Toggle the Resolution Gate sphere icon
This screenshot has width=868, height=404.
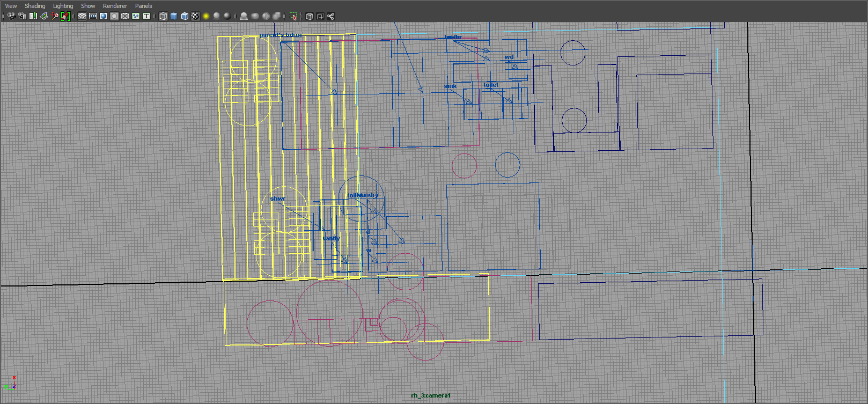tap(104, 16)
